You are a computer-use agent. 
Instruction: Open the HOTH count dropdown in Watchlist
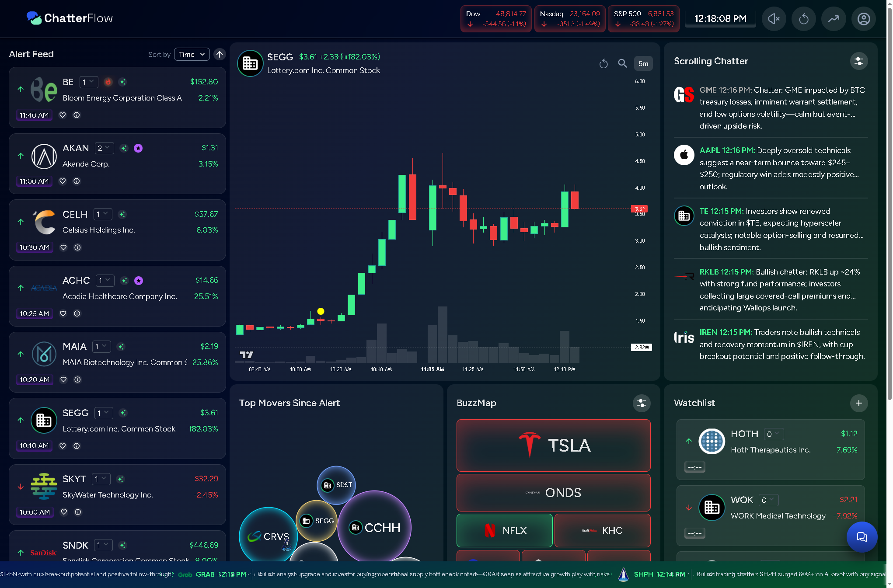click(773, 434)
